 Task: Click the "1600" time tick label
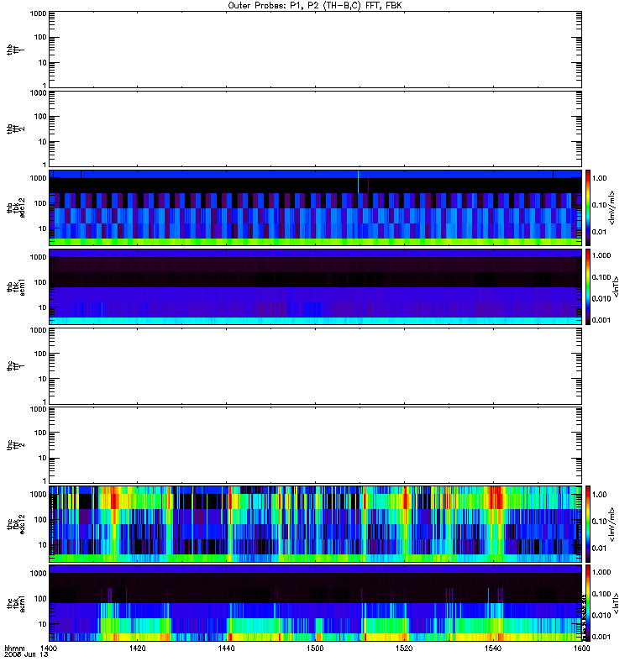581,648
